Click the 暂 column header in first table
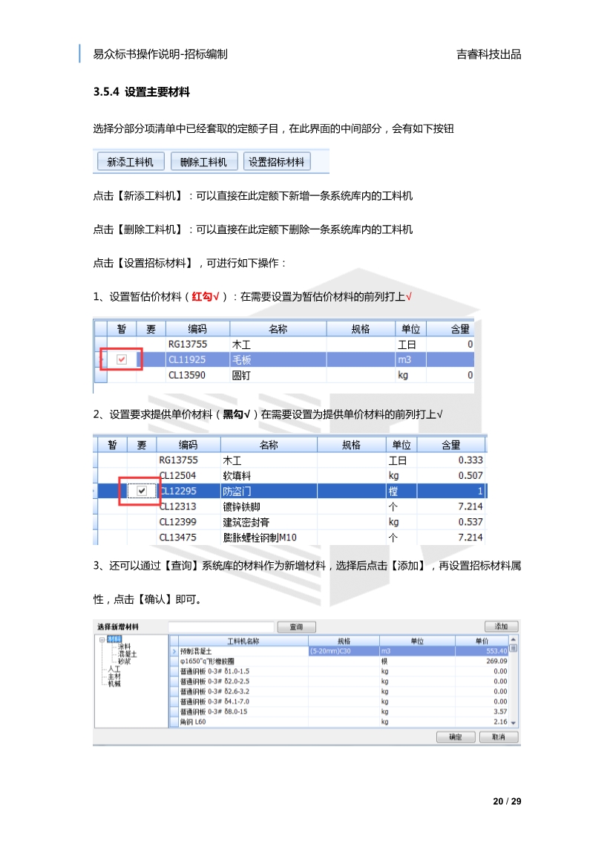 [122, 329]
